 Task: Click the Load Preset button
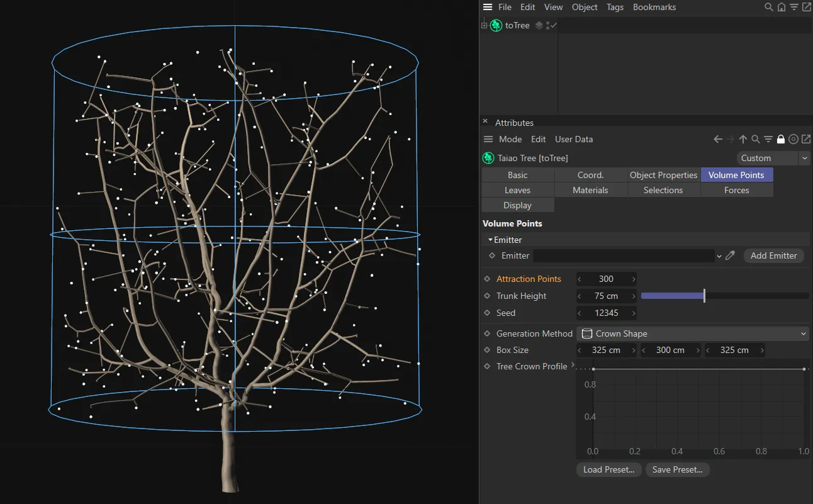608,469
